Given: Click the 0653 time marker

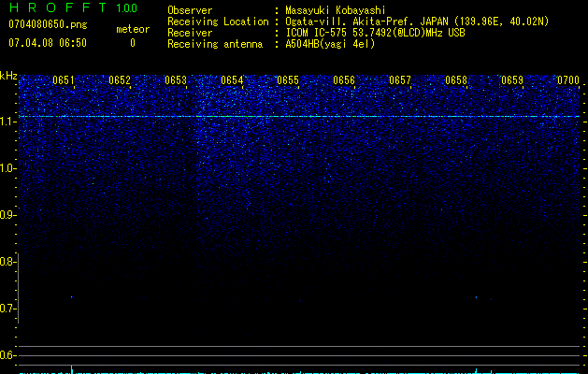Looking at the screenshot, I should pos(176,80).
